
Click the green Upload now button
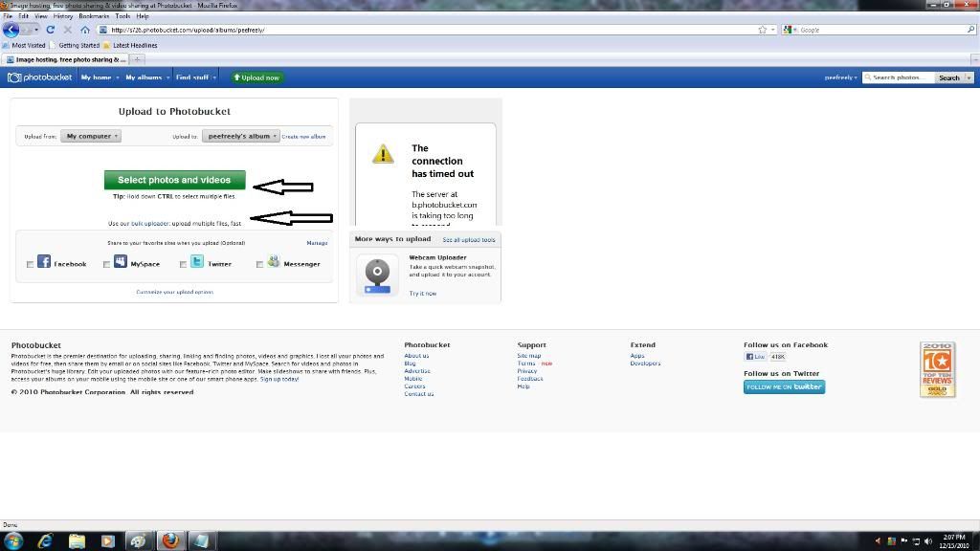256,77
